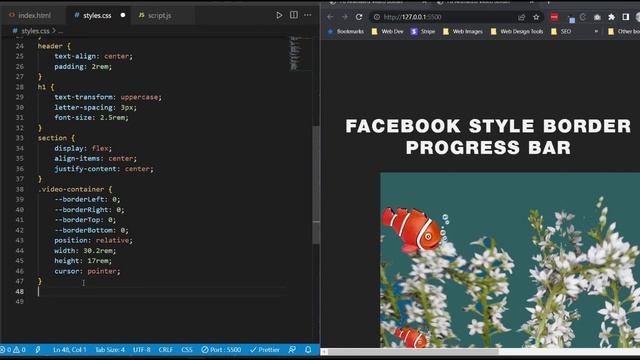
Task: Open the Web Images bookmarks folder
Action: (x=462, y=31)
